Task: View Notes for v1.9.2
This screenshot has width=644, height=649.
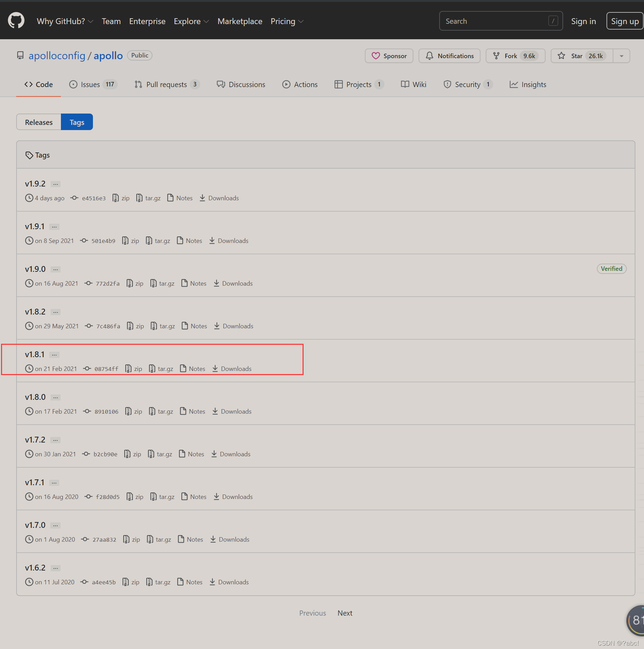Action: pyautogui.click(x=180, y=198)
